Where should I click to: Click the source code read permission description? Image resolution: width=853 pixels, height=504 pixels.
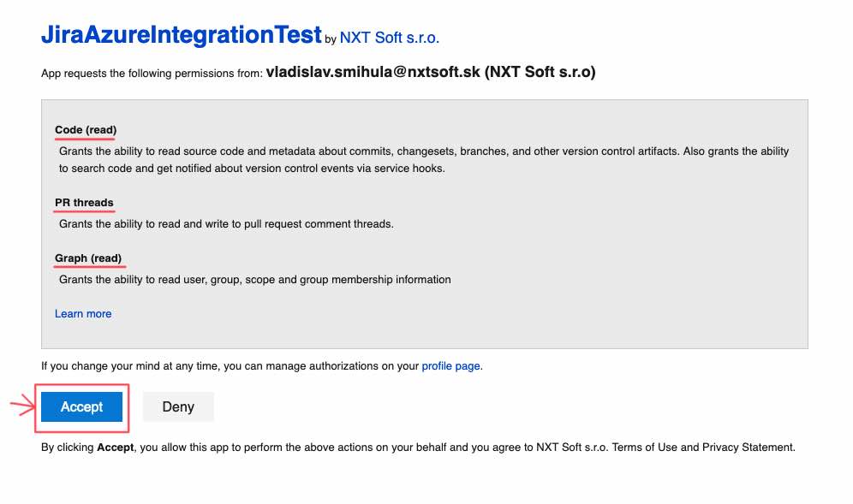tap(424, 160)
